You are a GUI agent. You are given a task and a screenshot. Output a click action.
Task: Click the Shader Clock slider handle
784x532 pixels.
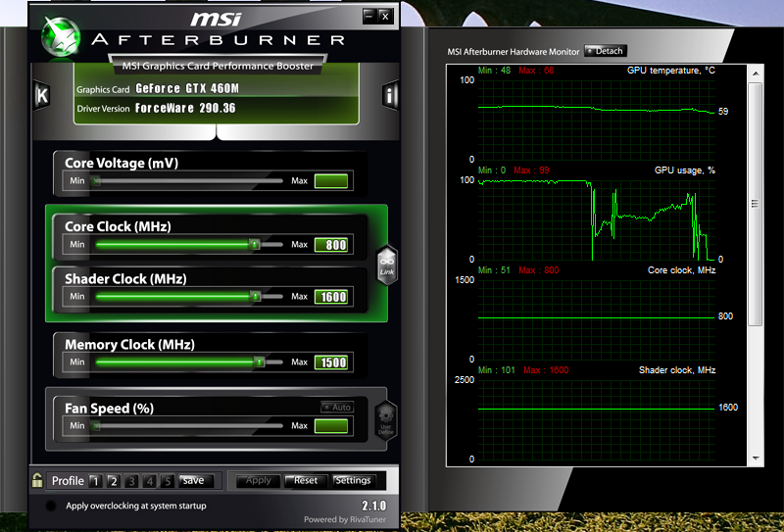click(255, 297)
